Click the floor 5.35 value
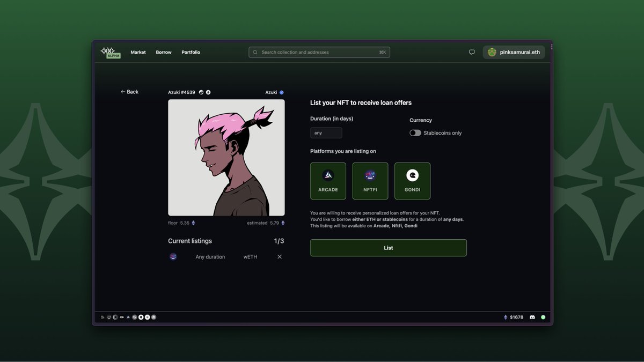 tap(185, 223)
